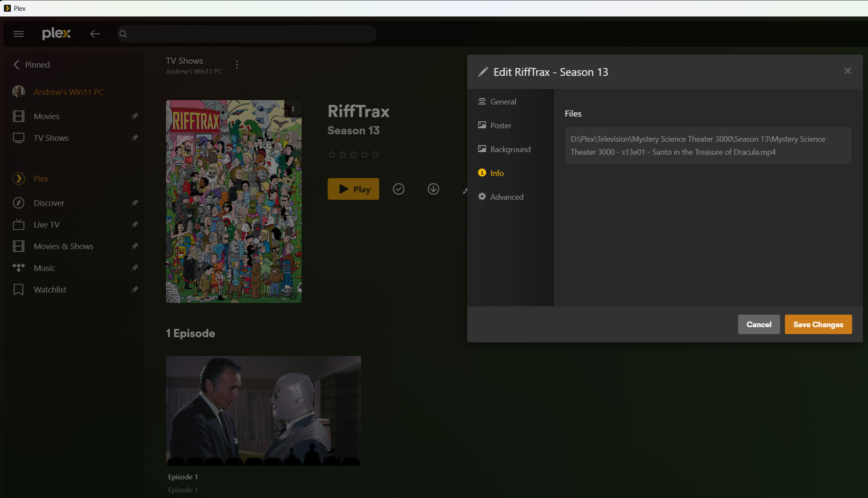Screen dimensions: 868x498
Task: Click the back arrow next to the Plex logo
Action: pyautogui.click(x=95, y=34)
